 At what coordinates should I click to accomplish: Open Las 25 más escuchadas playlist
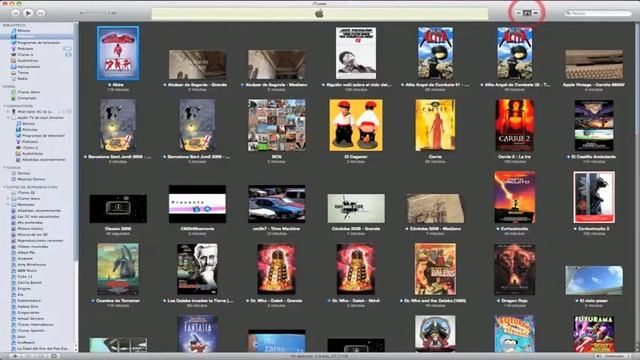coord(38,217)
